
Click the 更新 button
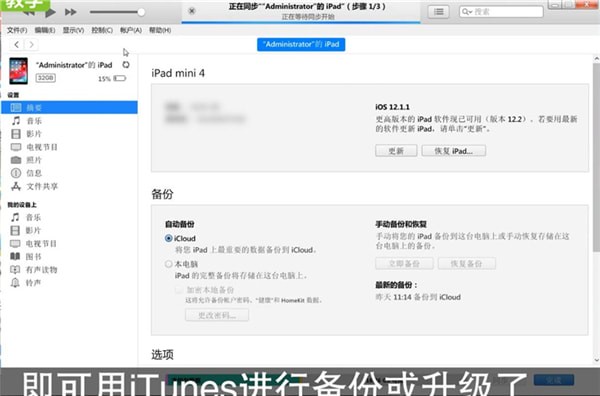click(x=396, y=151)
